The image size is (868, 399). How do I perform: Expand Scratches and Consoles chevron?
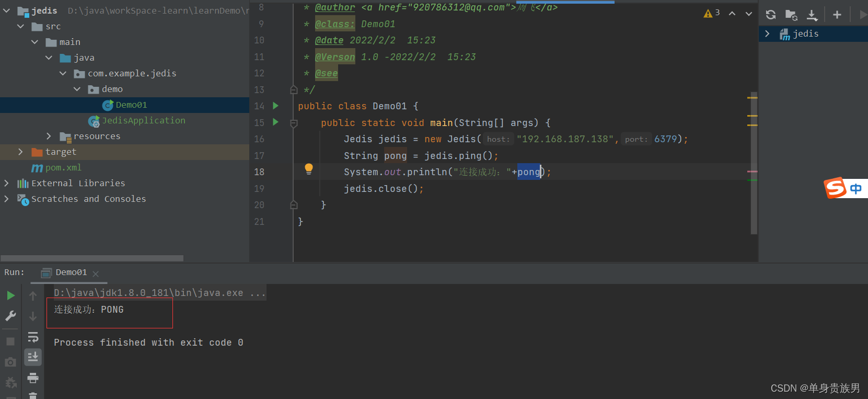point(7,199)
